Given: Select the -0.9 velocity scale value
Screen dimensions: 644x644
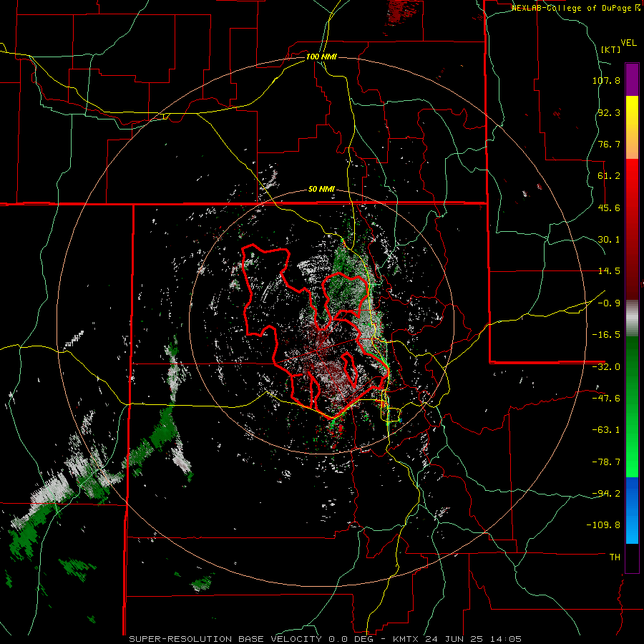Looking at the screenshot, I should coord(609,303).
